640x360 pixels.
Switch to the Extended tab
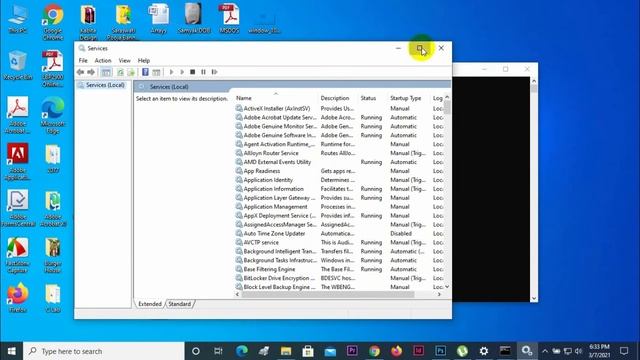(x=150, y=304)
